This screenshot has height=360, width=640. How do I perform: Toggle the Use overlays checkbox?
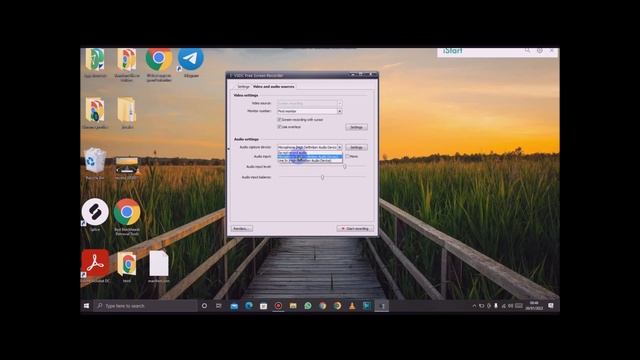coord(280,127)
